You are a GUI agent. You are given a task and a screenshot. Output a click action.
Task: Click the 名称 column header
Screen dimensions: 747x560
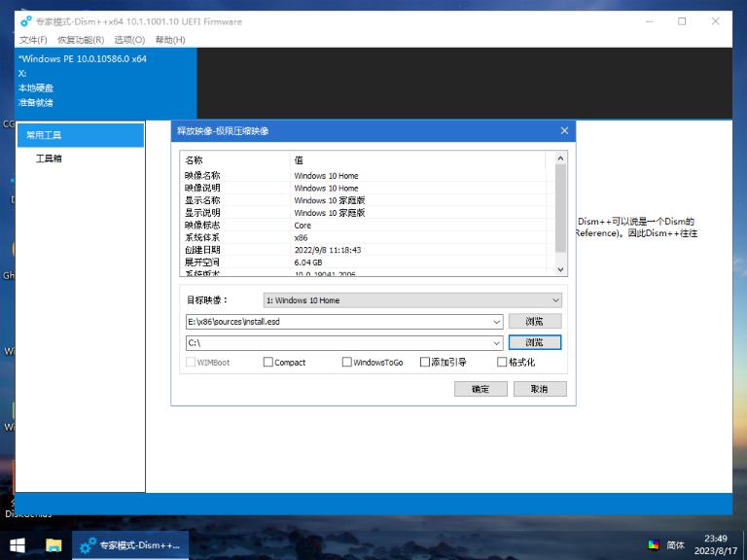click(x=235, y=160)
